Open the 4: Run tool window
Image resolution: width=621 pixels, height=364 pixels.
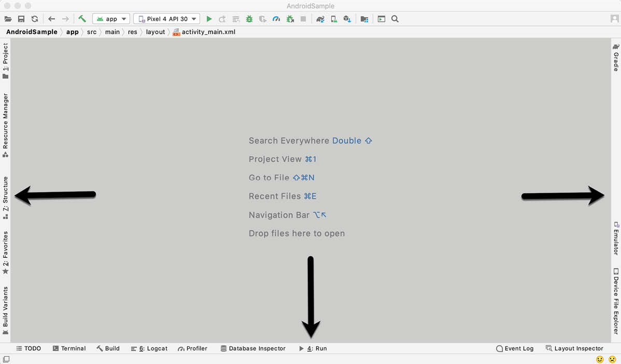click(313, 348)
